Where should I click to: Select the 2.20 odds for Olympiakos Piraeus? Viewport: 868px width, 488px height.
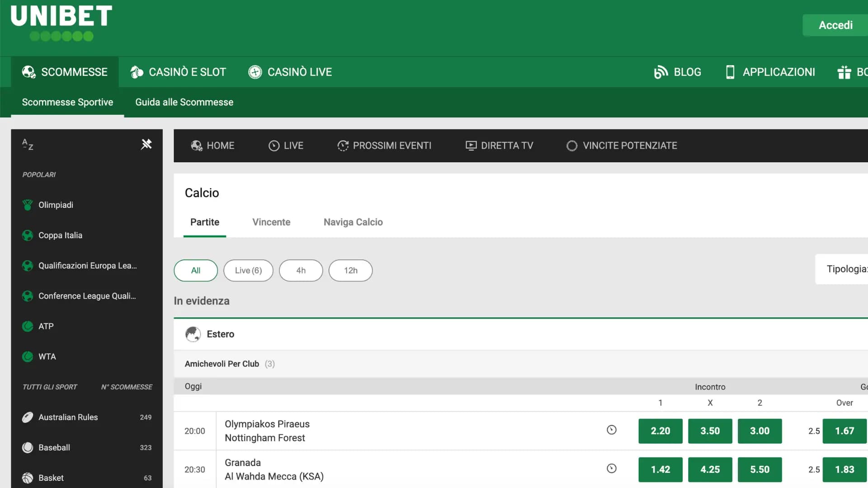pyautogui.click(x=660, y=431)
